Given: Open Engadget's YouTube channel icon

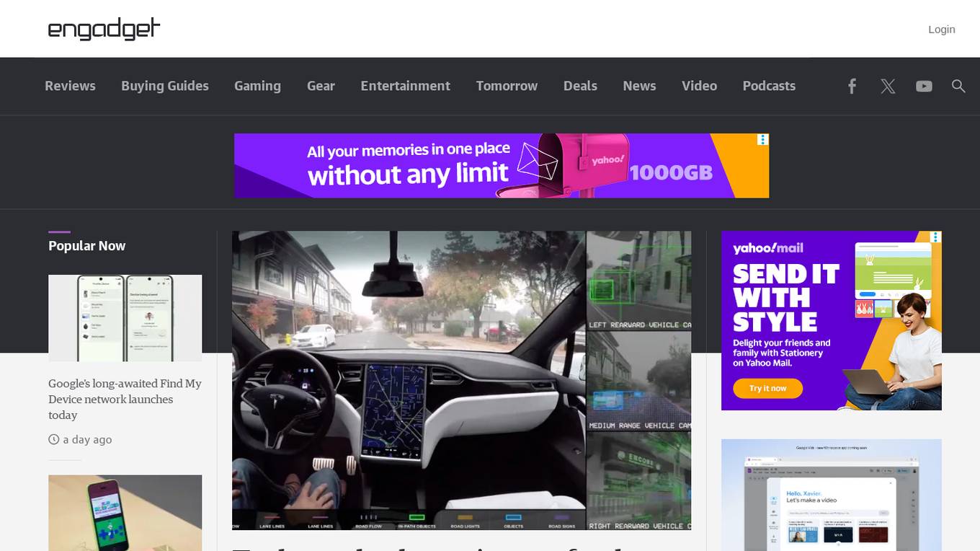Looking at the screenshot, I should point(924,87).
